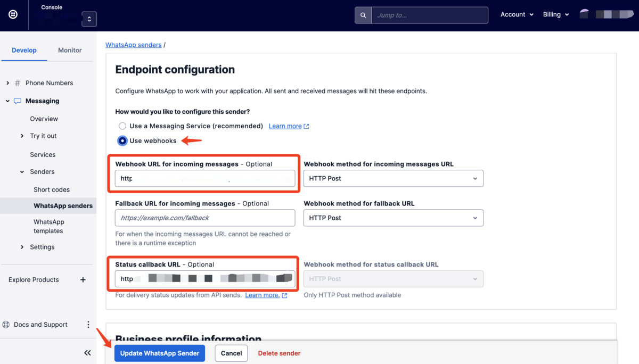This screenshot has width=639, height=364.
Task: Open the Services page
Action: click(x=43, y=154)
